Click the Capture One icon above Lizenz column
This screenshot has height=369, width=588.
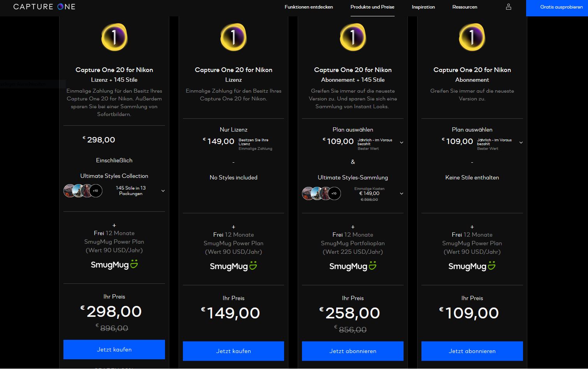233,37
